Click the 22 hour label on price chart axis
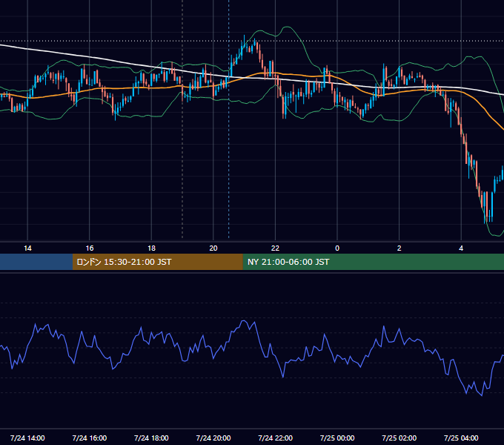504x445 pixels. pos(275,248)
